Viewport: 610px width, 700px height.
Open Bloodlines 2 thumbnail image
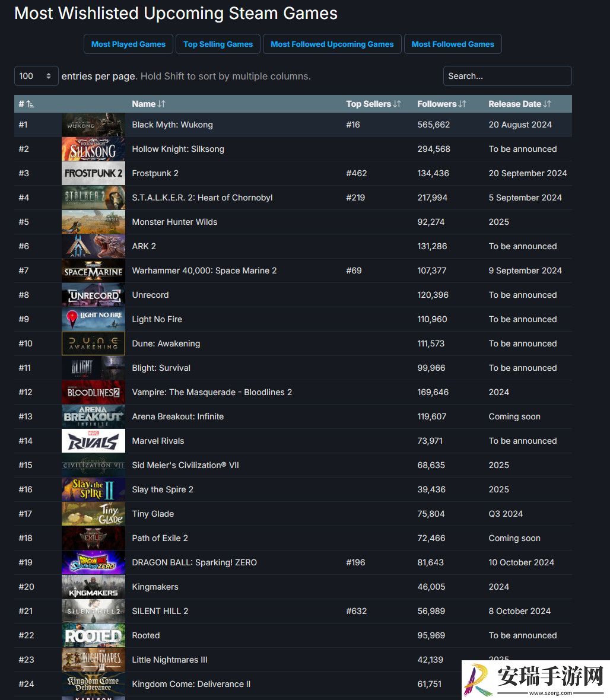click(x=93, y=392)
